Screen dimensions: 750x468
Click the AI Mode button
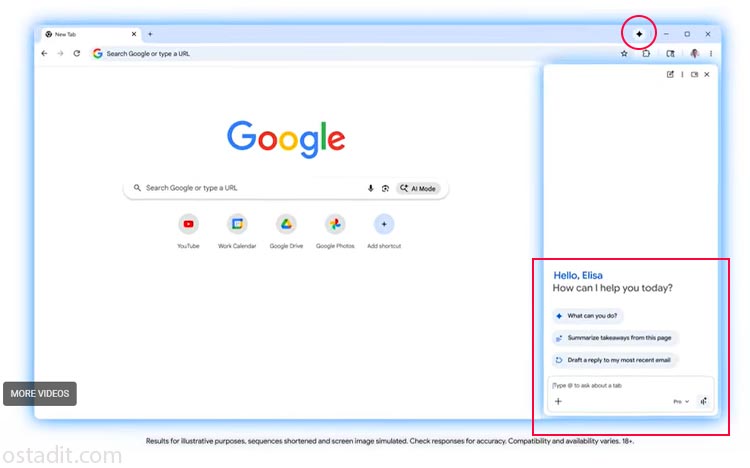pos(418,188)
